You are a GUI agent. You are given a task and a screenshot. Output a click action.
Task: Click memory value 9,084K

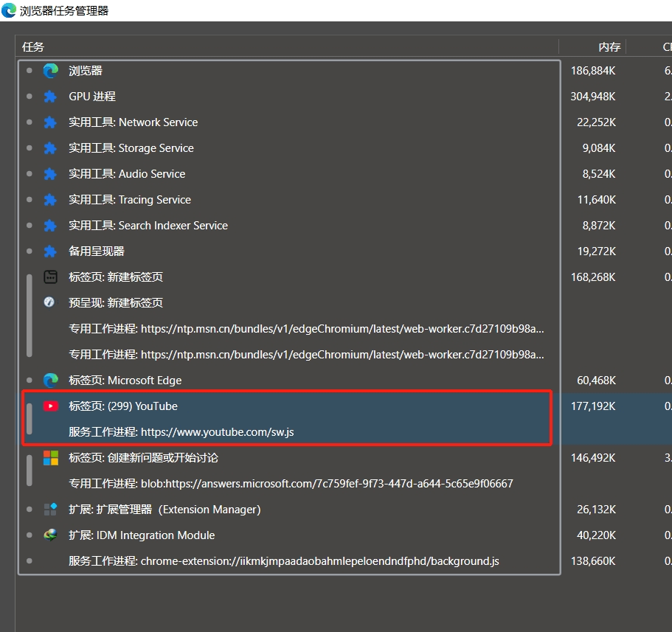tap(599, 148)
